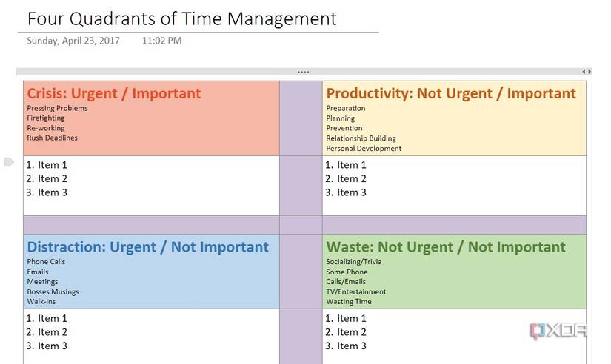The width and height of the screenshot is (611, 364).
Task: Click the purple divider cell between Crisis and Productivity
Action: 301,118
